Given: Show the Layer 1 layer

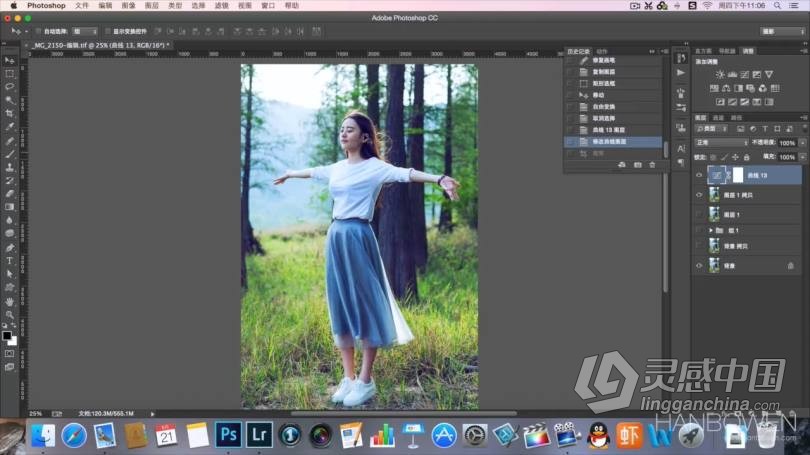Looking at the screenshot, I should tap(699, 214).
